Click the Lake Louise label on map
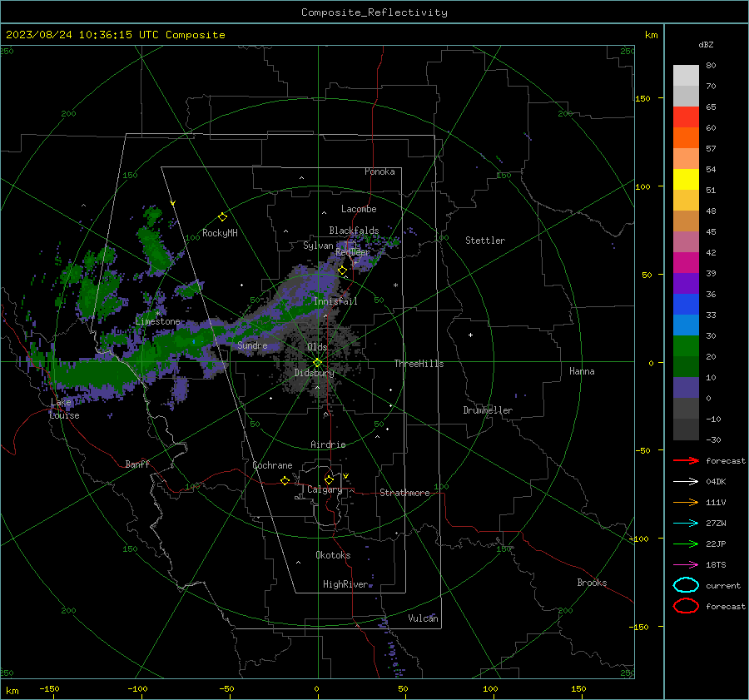 (x=64, y=409)
